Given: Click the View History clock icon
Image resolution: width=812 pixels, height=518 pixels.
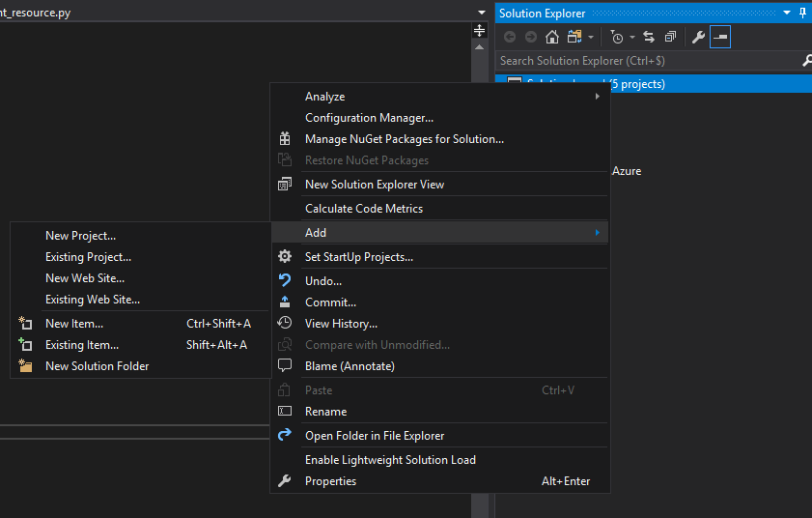Looking at the screenshot, I should [x=285, y=323].
